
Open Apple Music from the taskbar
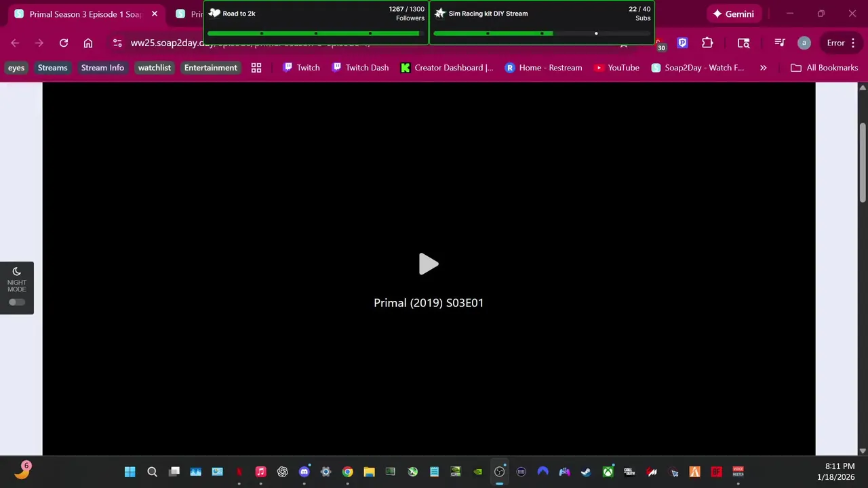pyautogui.click(x=260, y=472)
